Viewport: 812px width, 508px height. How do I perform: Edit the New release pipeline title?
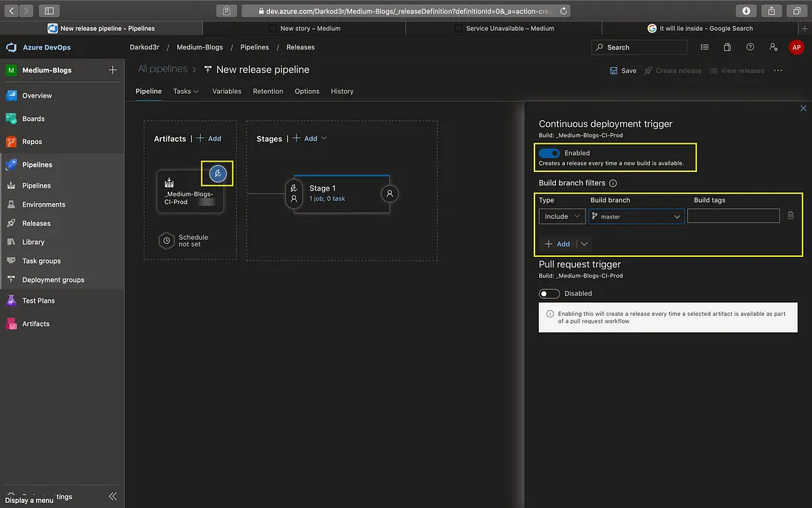(x=263, y=69)
